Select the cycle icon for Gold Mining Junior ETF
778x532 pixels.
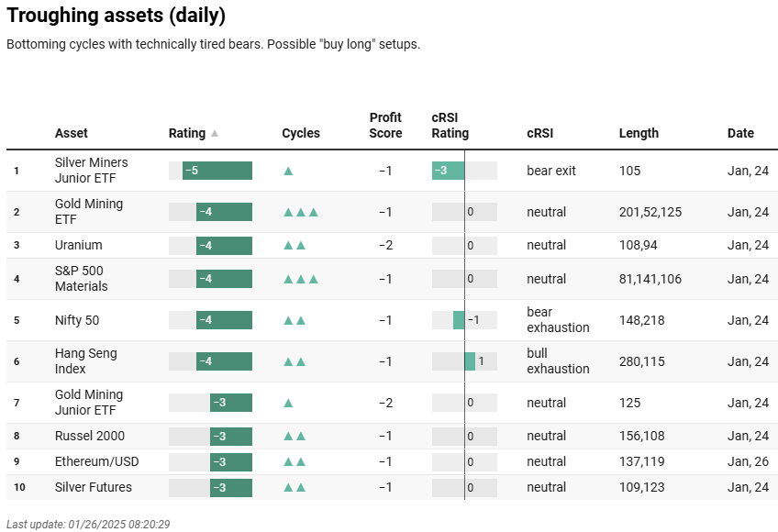[x=287, y=403]
